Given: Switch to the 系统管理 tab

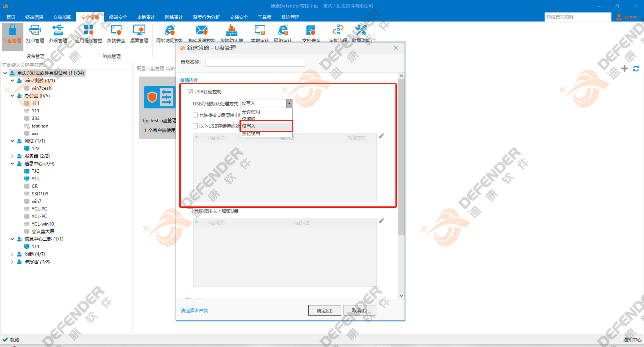Looking at the screenshot, I should (290, 17).
